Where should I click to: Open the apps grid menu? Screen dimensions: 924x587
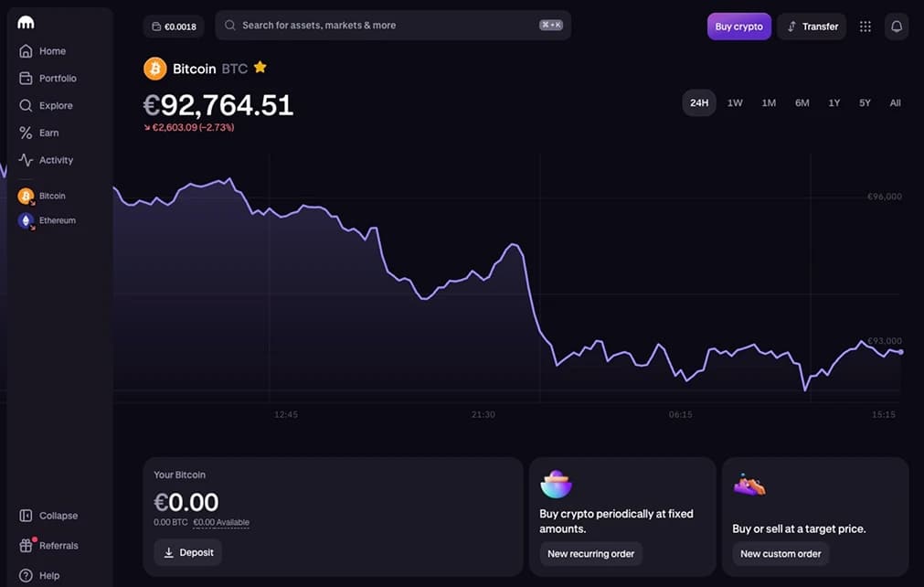coord(866,27)
